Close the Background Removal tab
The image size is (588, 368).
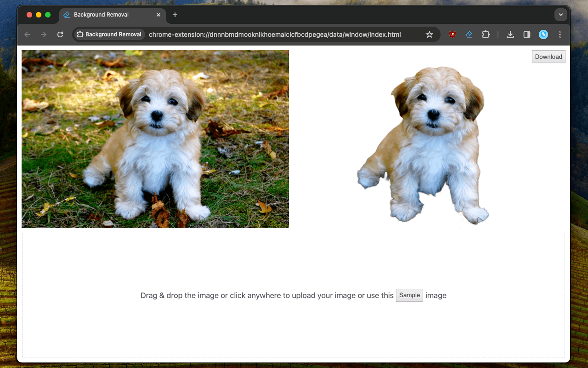(x=158, y=15)
